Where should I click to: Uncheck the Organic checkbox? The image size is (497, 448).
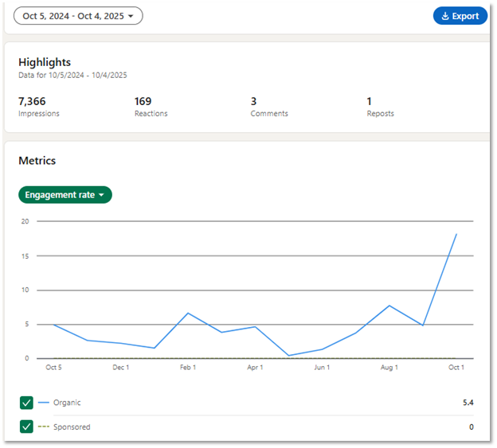[26, 403]
